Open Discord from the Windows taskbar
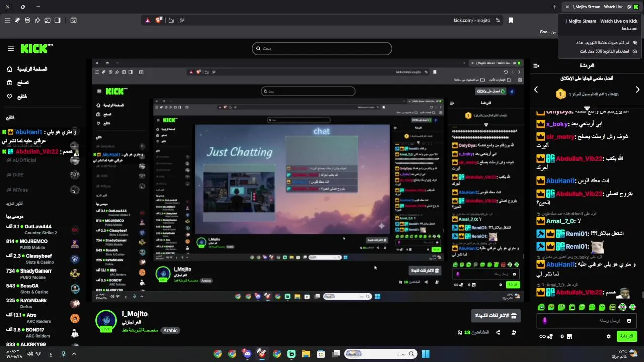The height and width of the screenshot is (362, 644). coord(247,354)
